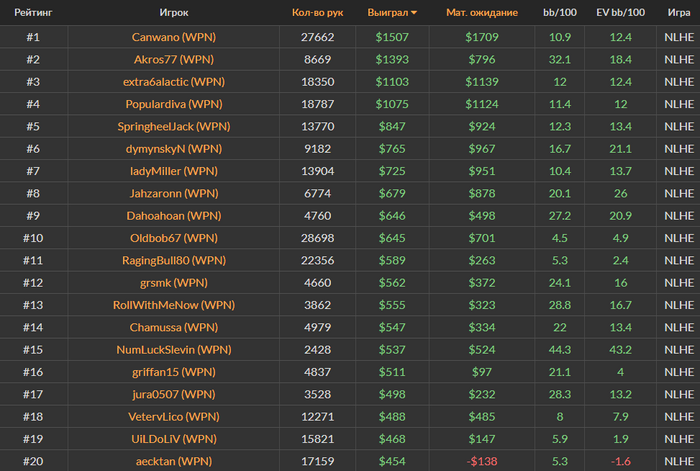The height and width of the screenshot is (471, 700).
Task: Click the Рейтинг column header
Action: click(x=33, y=13)
